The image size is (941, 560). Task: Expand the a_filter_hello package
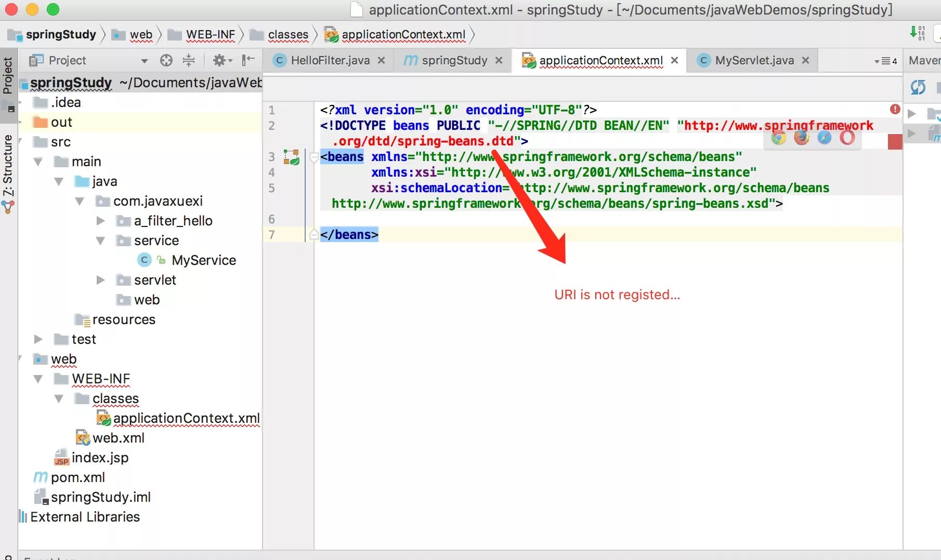point(100,221)
